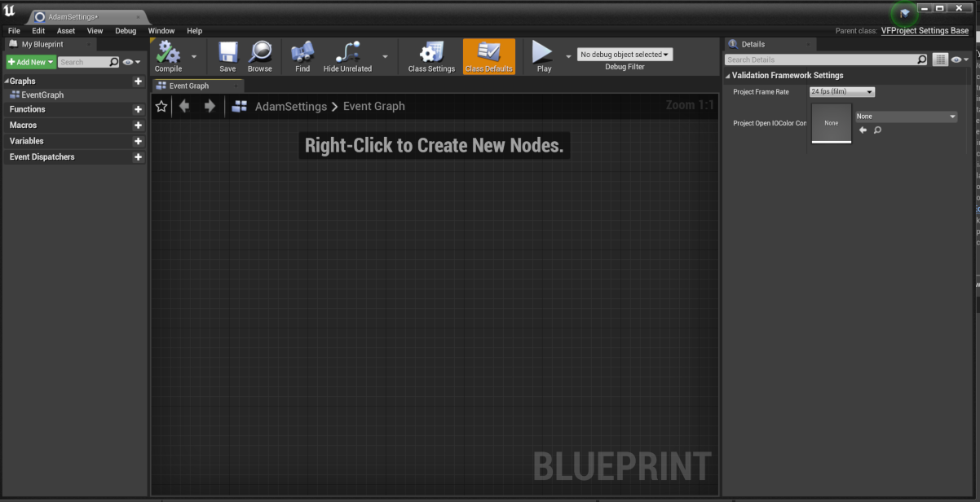Click the green Add New button
Screen dimensions: 980x502
31,62
